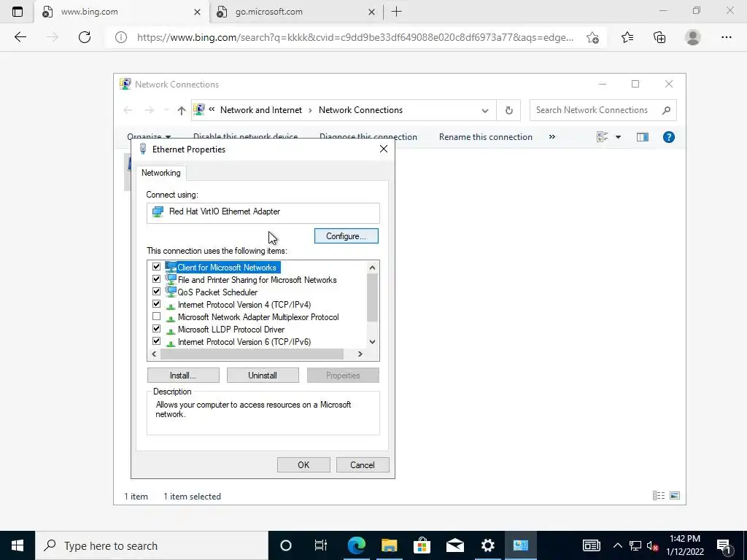Viewport: 747px width, 560px height.
Task: Toggle the preview pane in Network Connections
Action: pos(642,137)
